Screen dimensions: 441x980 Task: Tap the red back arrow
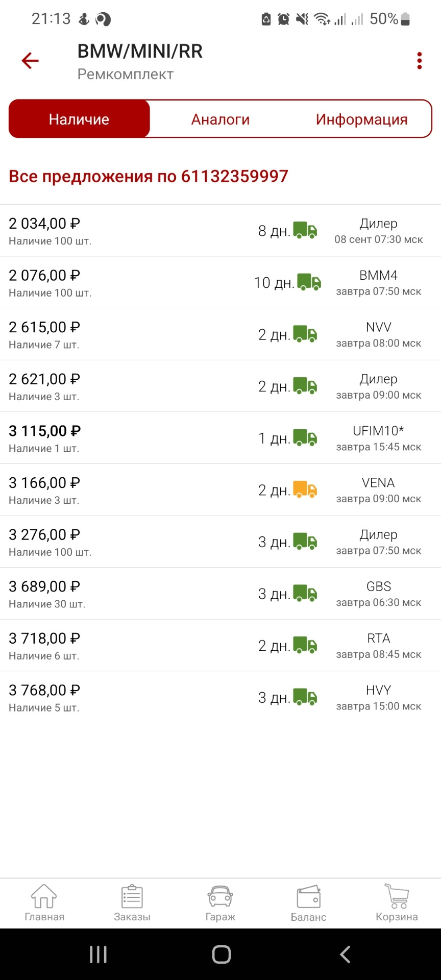tap(30, 61)
